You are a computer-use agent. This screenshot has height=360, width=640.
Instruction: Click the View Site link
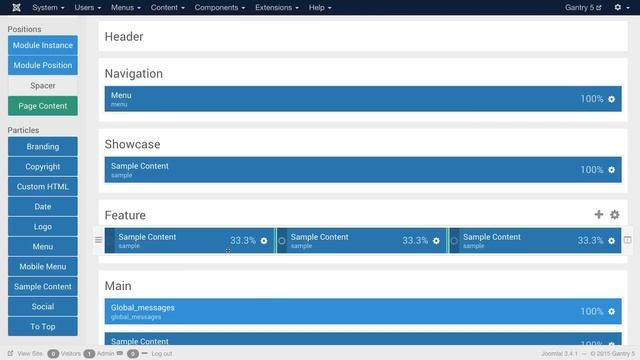(30, 353)
